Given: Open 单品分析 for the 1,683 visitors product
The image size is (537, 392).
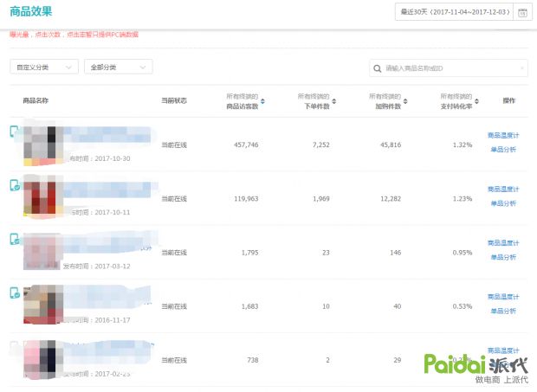Looking at the screenshot, I should (x=503, y=311).
